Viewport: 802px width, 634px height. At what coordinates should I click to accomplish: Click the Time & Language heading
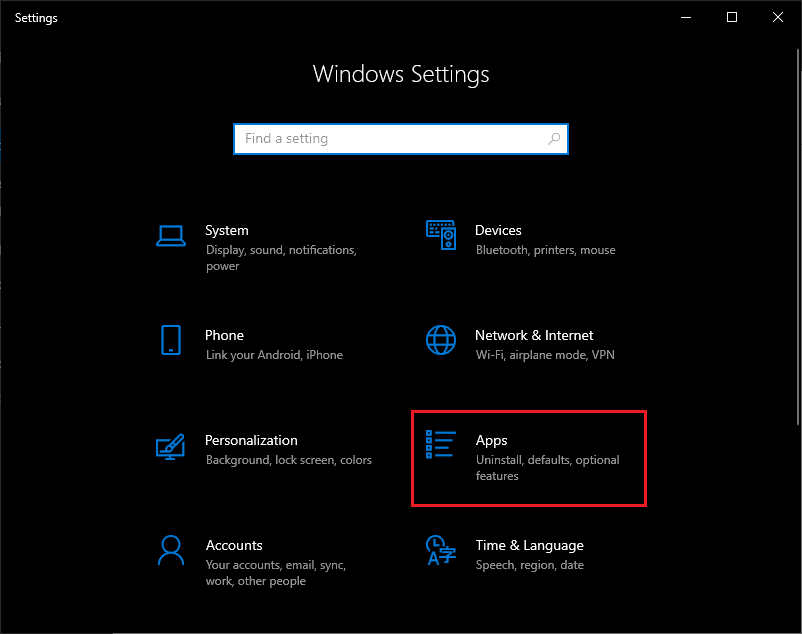pyautogui.click(x=529, y=546)
